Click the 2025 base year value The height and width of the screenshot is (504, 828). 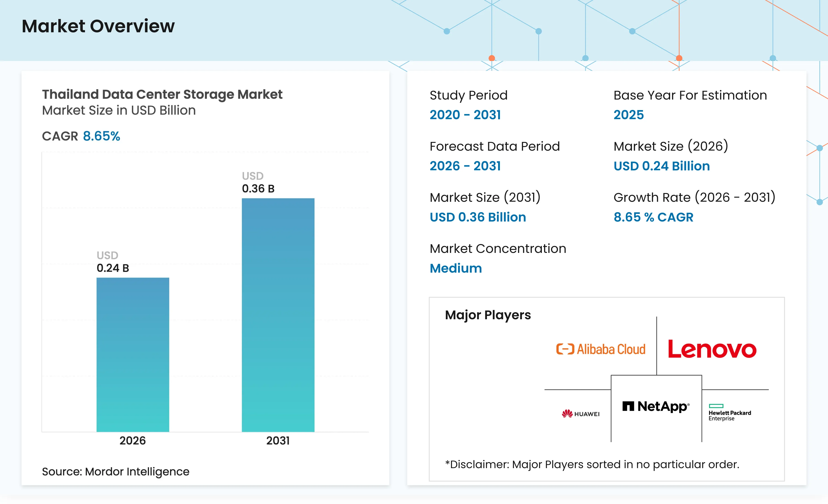pyautogui.click(x=629, y=115)
